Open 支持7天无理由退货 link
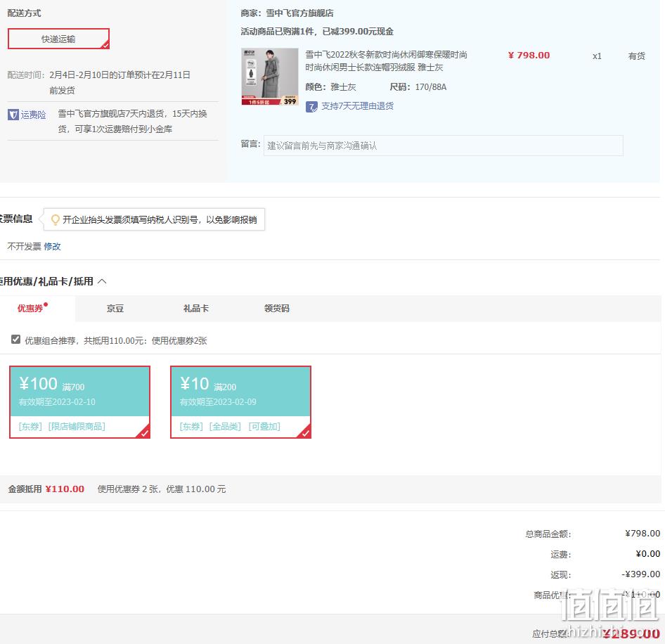Screen dimensions: 665x644 coord(357,106)
